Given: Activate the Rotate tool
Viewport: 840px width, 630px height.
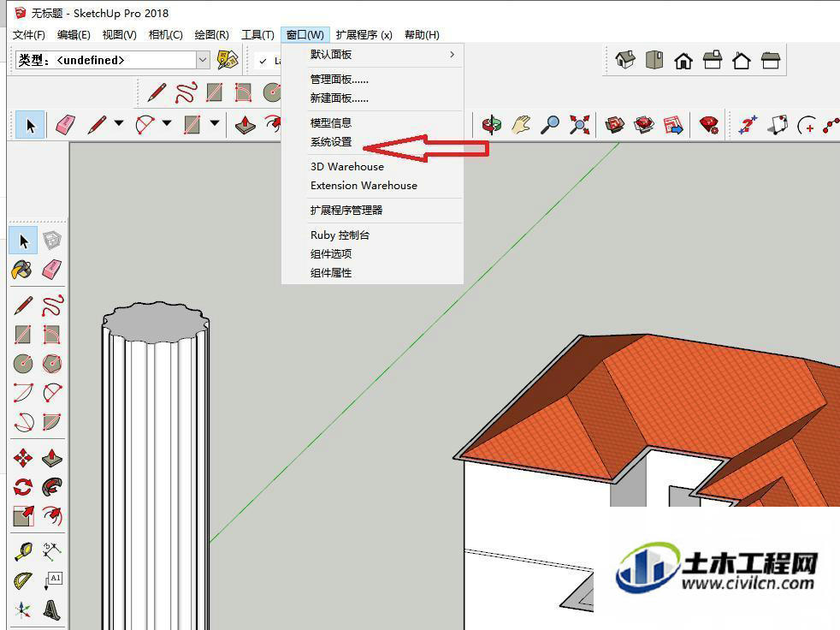Looking at the screenshot, I should click(23, 487).
